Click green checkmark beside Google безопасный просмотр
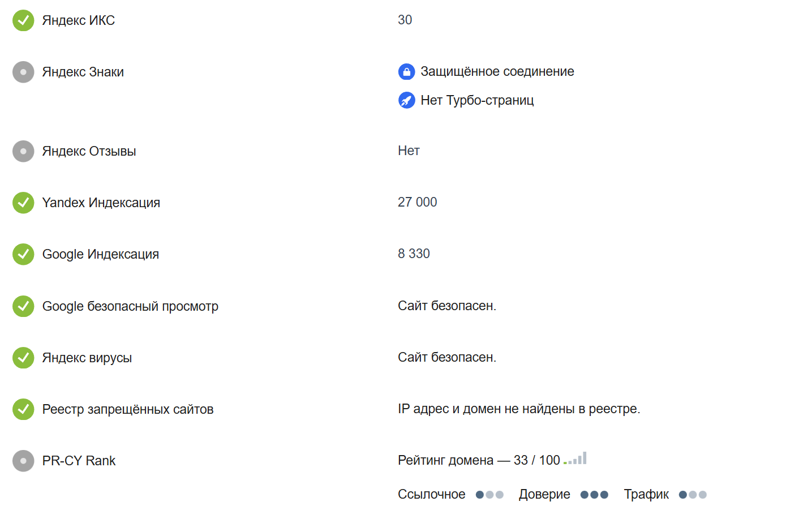Image resolution: width=812 pixels, height=523 pixels. (23, 306)
